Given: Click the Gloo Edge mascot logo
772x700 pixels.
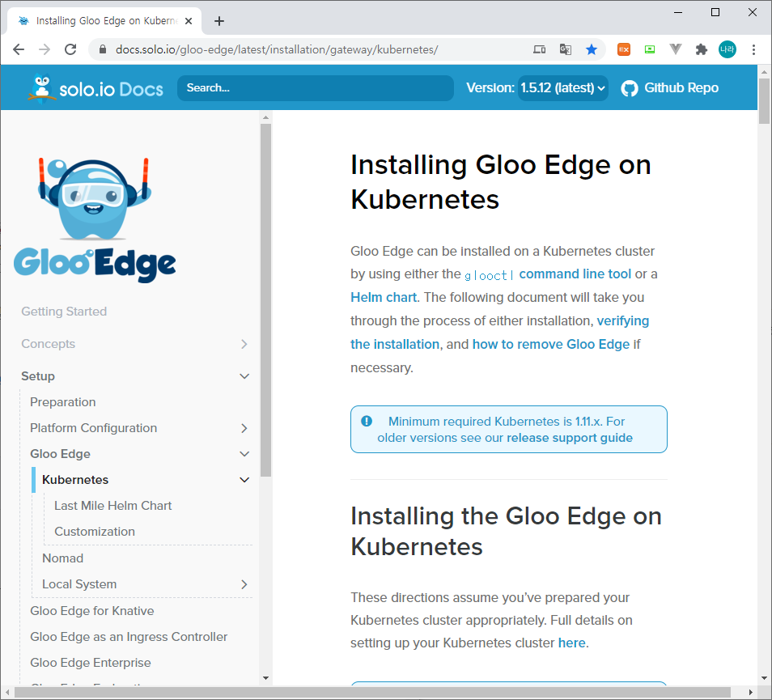Looking at the screenshot, I should [x=95, y=218].
